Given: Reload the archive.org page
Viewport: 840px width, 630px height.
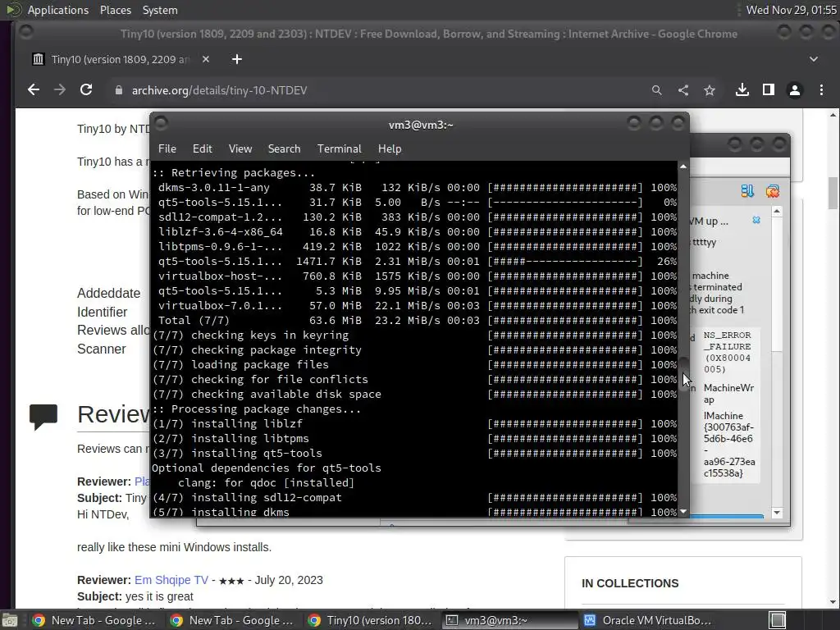Looking at the screenshot, I should [x=86, y=90].
